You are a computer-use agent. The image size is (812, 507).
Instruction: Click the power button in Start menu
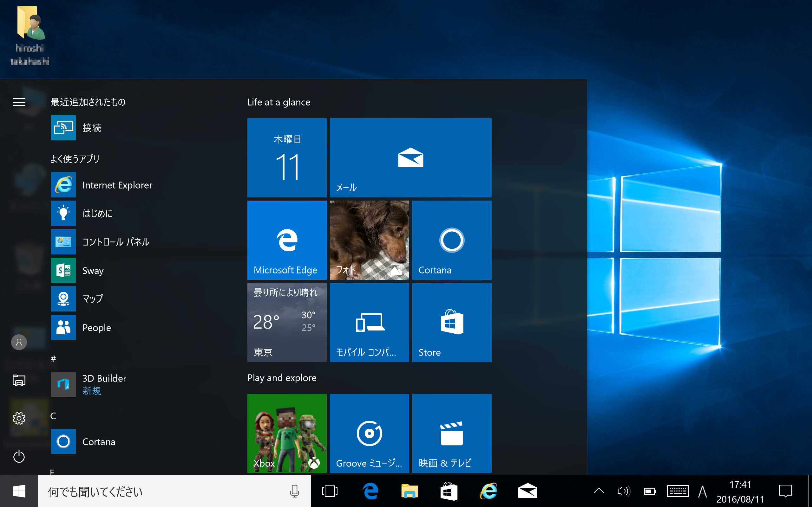click(x=19, y=456)
